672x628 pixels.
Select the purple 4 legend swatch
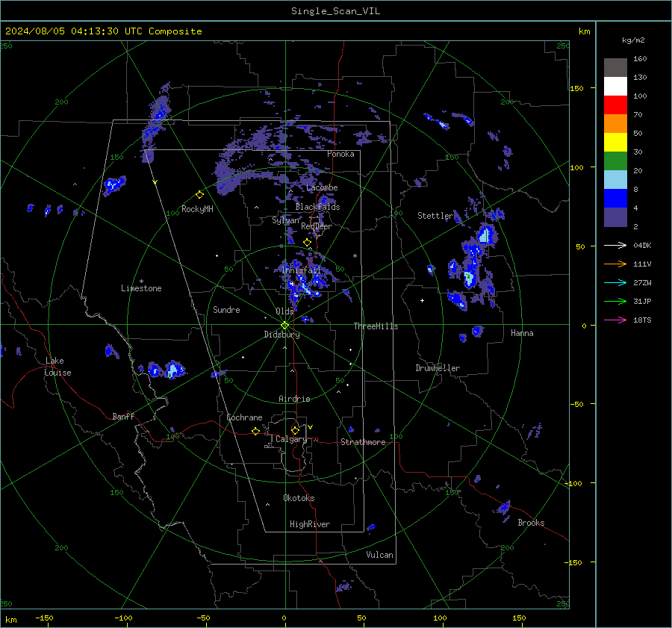(x=615, y=217)
